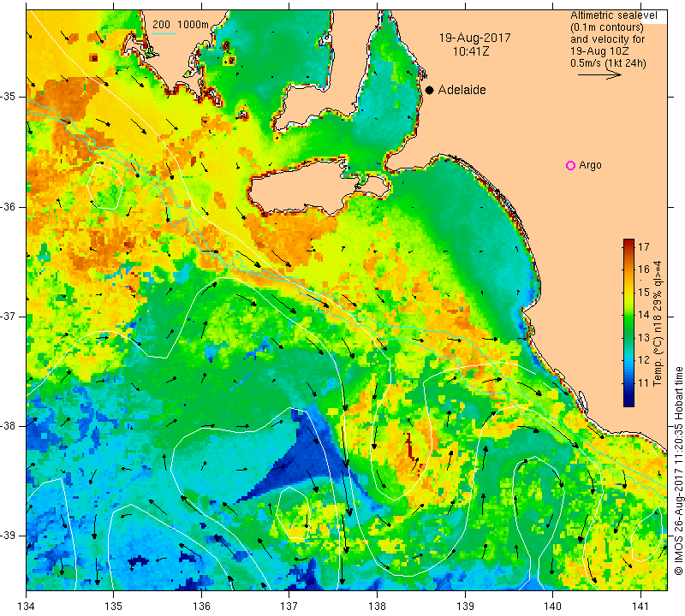This screenshot has width=685, height=616.
Task: Click the 200 1000m depth contour legend
Action: click(x=181, y=25)
